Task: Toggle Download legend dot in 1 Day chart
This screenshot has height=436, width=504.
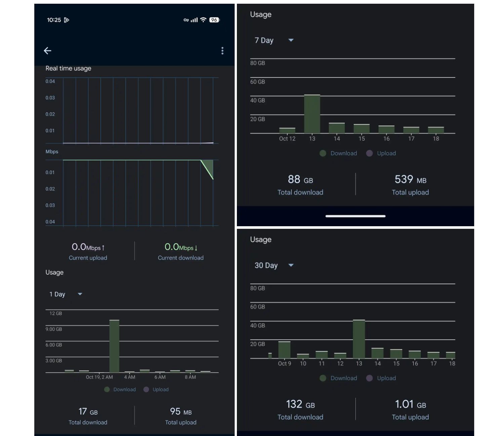Action: 107,389
